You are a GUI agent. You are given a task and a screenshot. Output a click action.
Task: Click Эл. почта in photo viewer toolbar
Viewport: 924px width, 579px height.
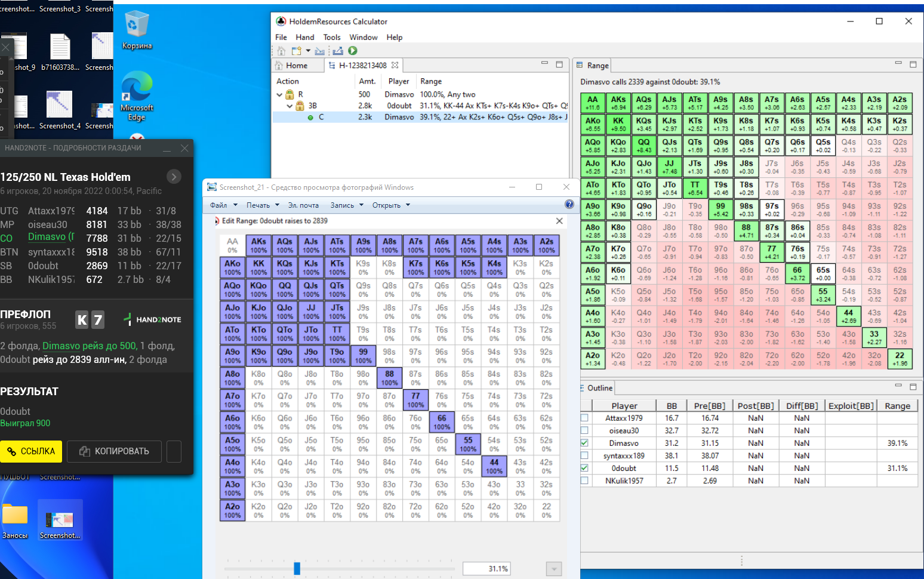(x=303, y=205)
